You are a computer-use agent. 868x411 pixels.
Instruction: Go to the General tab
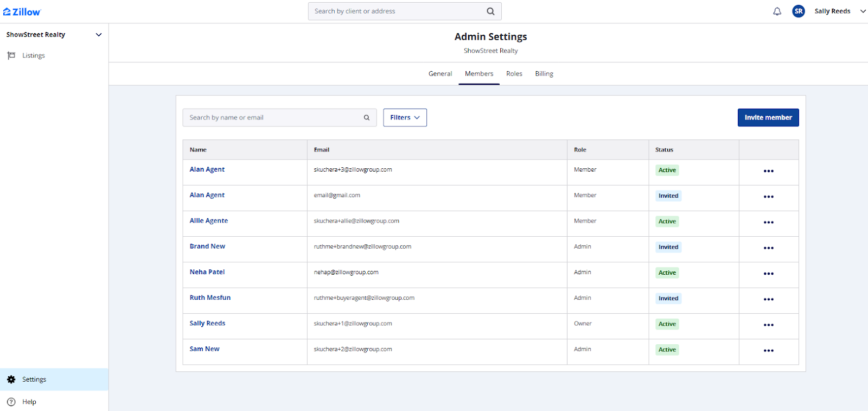click(x=440, y=74)
